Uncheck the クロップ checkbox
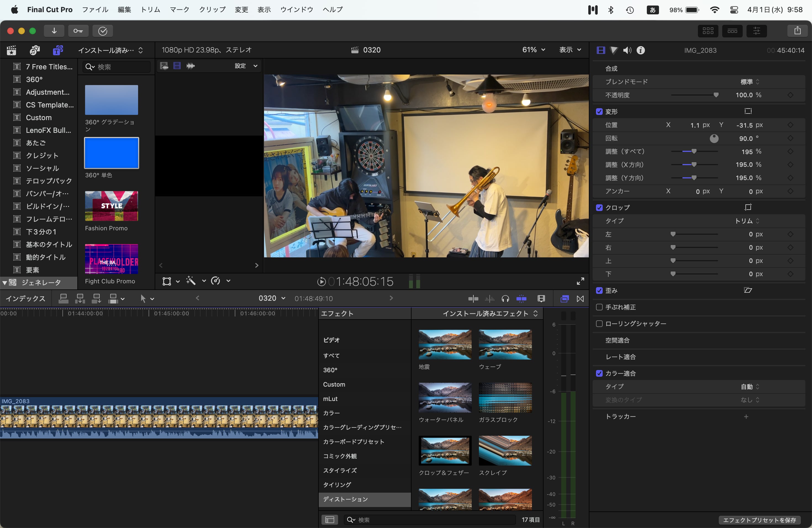Image resolution: width=812 pixels, height=528 pixels. tap(599, 207)
